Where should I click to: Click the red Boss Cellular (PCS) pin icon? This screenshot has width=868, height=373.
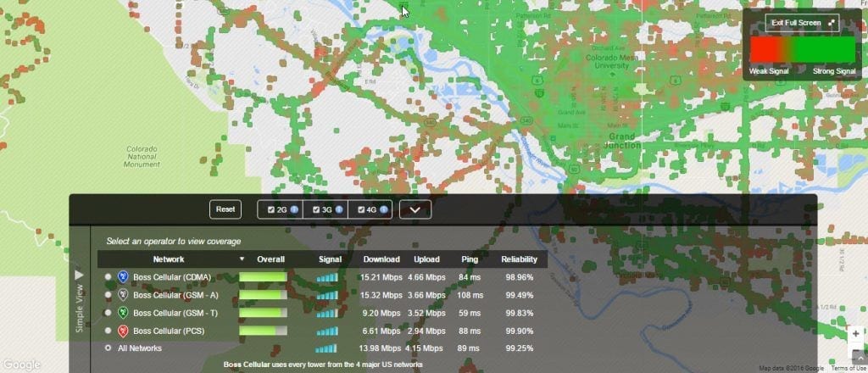click(123, 331)
